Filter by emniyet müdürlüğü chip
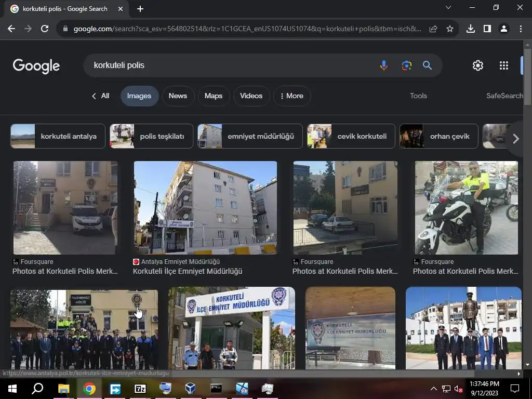This screenshot has height=399, width=532. point(250,136)
